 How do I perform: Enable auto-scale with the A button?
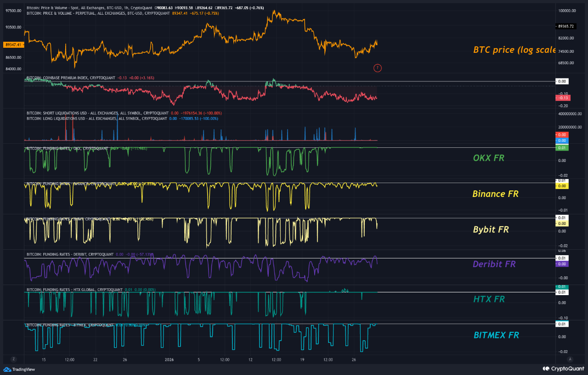point(570,359)
